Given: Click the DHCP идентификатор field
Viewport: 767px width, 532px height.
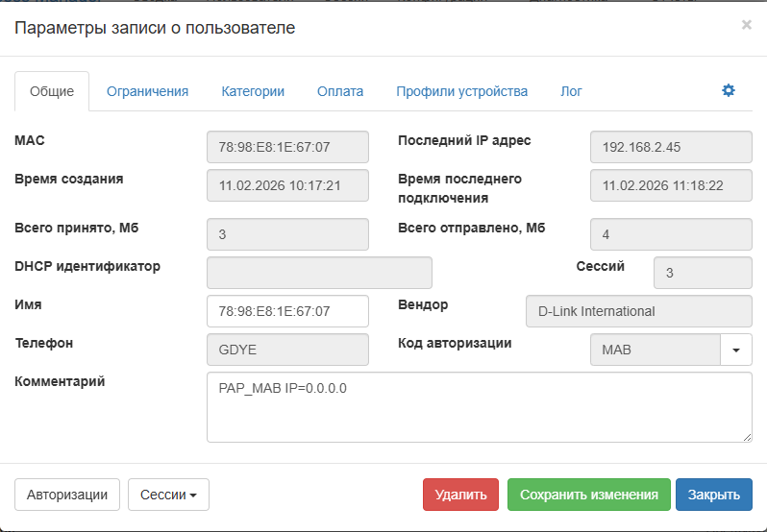Looking at the screenshot, I should (319, 273).
